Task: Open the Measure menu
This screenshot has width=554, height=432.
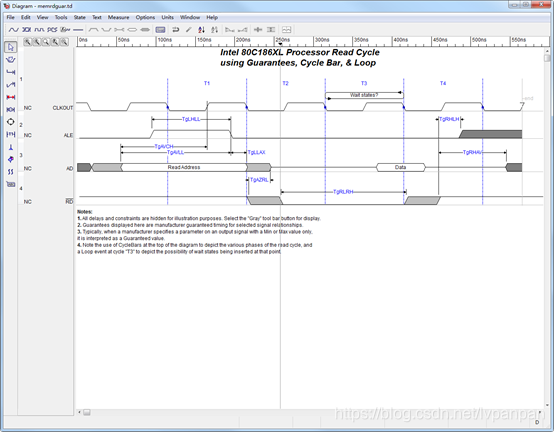Action: 118,17
